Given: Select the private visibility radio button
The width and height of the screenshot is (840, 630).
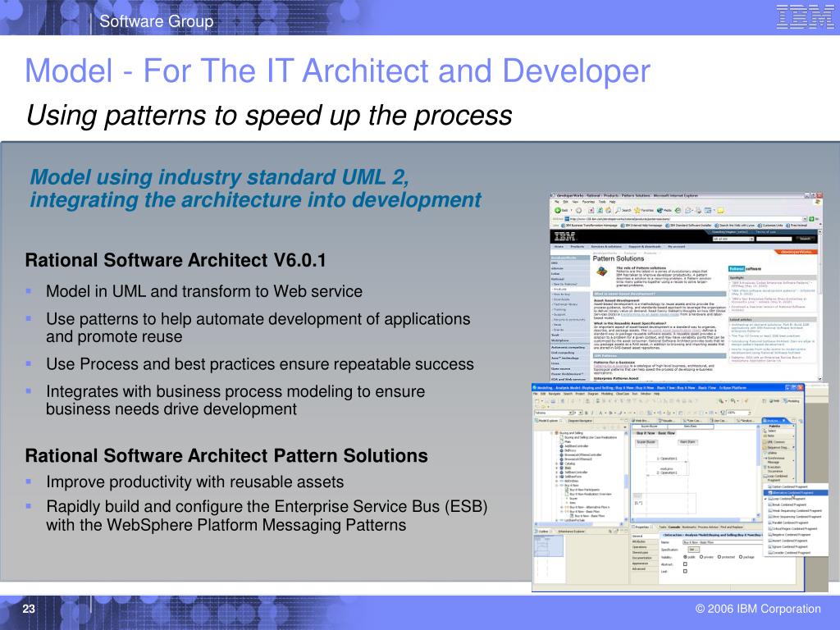Looking at the screenshot, I should (x=701, y=557).
